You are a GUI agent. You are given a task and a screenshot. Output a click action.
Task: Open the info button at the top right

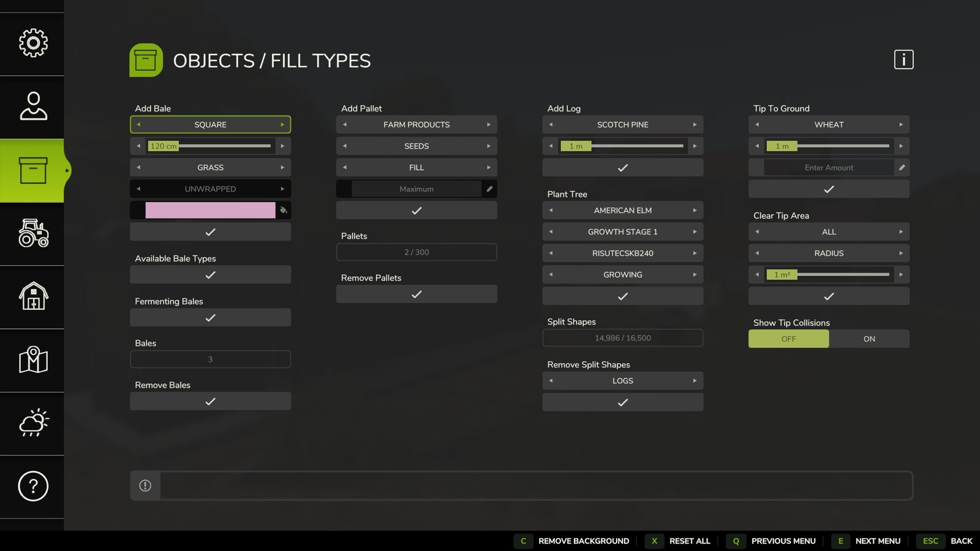tap(903, 59)
